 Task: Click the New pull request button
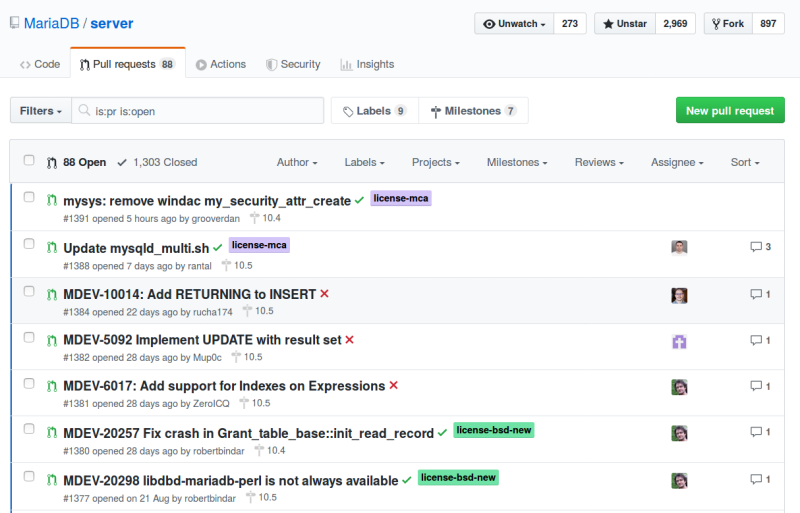pyautogui.click(x=730, y=110)
